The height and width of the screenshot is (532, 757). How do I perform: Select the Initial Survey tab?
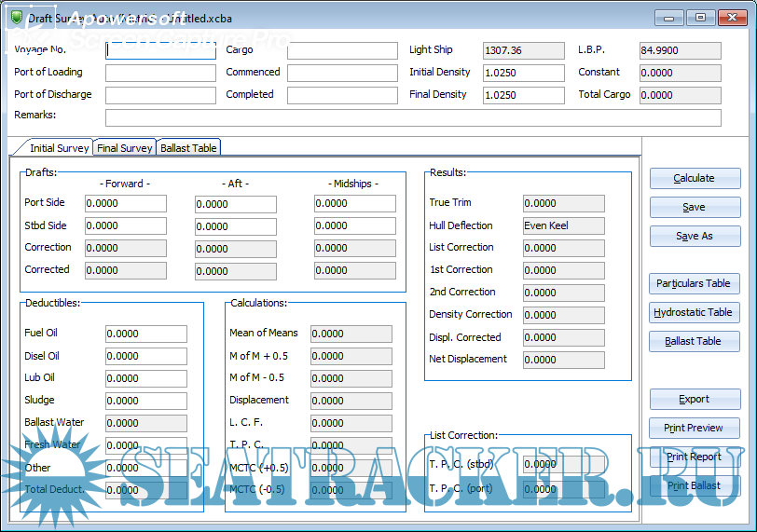(59, 148)
